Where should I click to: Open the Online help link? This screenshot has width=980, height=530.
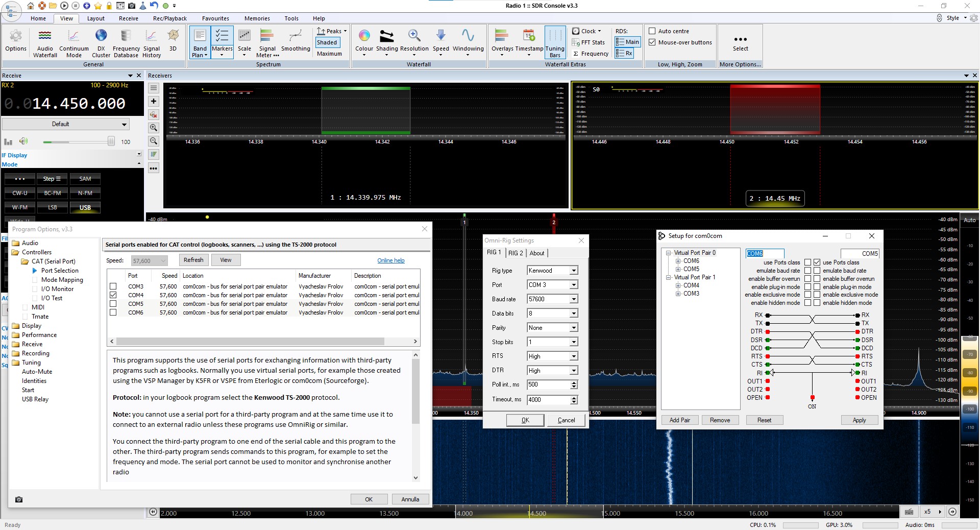pyautogui.click(x=390, y=260)
